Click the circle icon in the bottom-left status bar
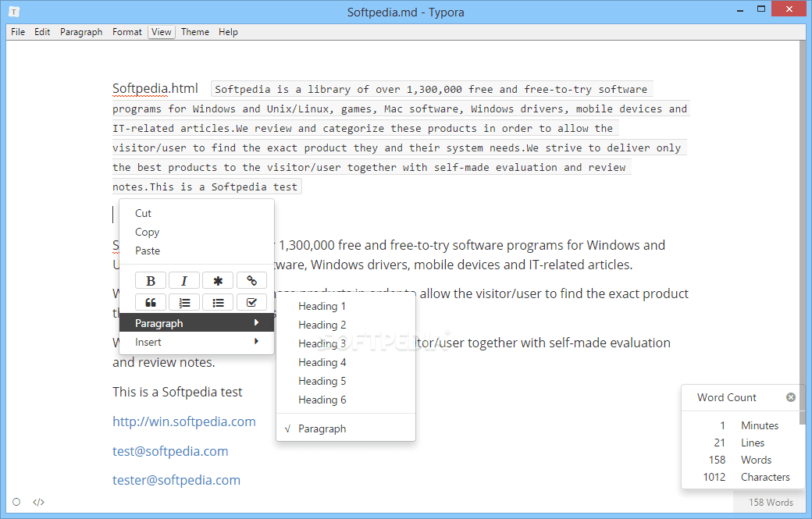 16,502
